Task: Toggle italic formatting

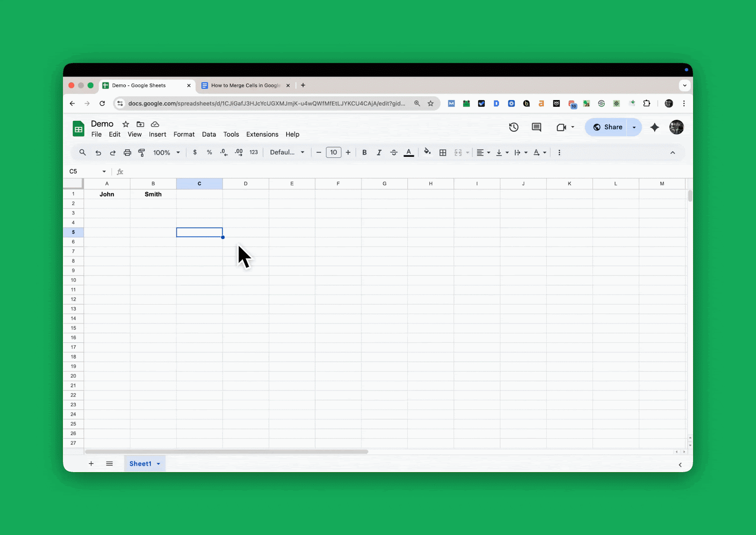Action: (379, 152)
